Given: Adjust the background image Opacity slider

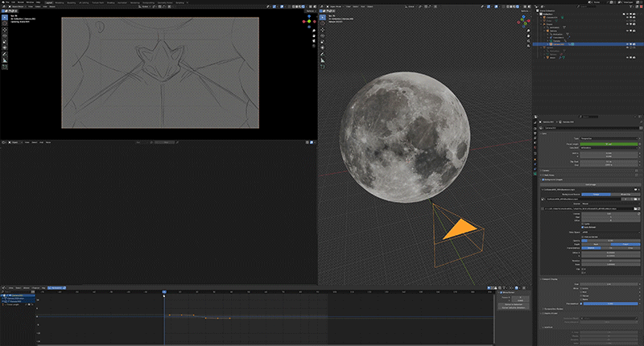Looking at the screenshot, I should click(611, 241).
